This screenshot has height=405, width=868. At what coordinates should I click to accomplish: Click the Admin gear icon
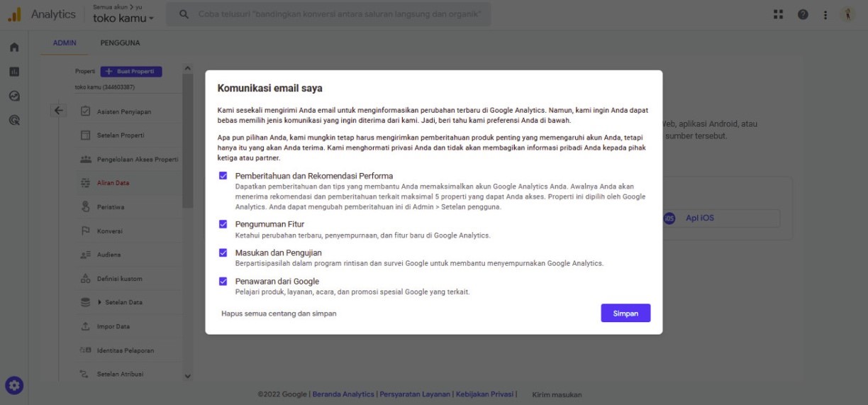[x=14, y=386]
